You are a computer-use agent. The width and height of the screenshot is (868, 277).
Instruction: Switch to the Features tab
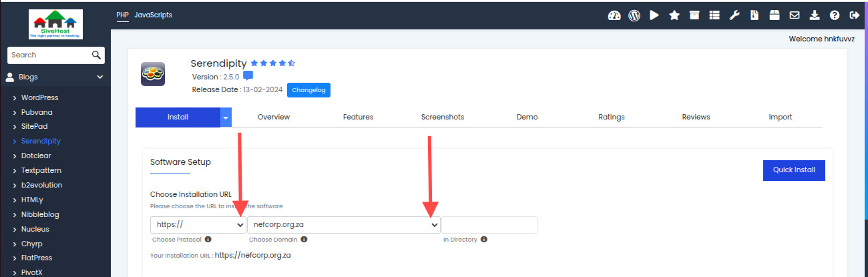click(358, 117)
